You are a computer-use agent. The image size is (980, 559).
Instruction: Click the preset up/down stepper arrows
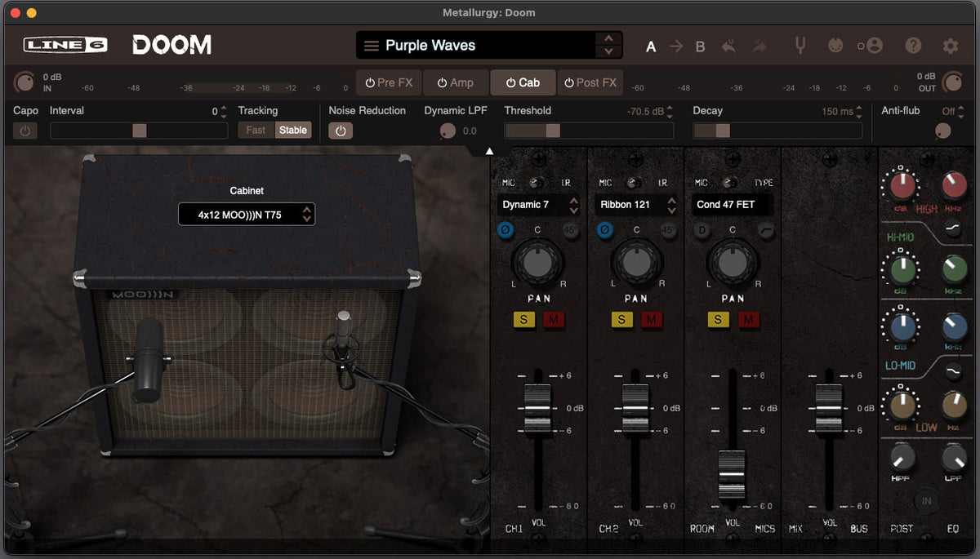click(x=608, y=46)
